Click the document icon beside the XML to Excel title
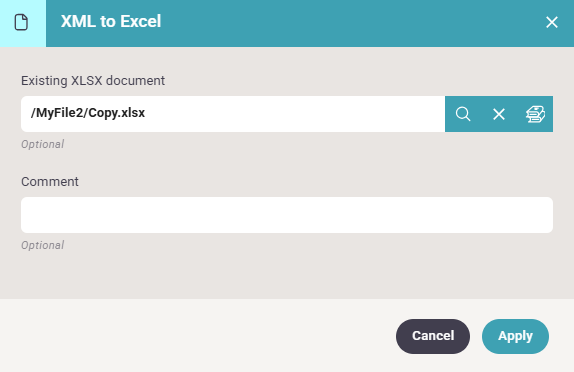 21,22
